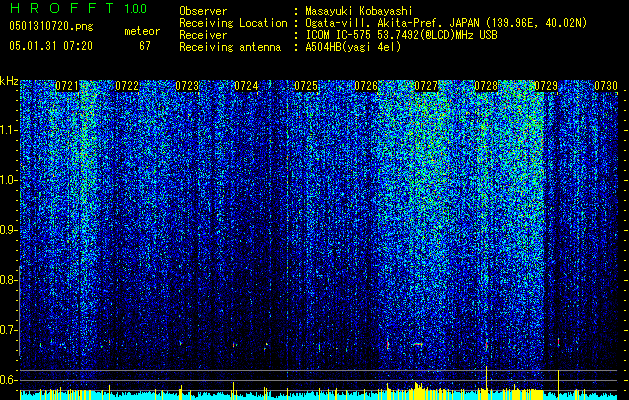
Task: Click the 0726 time marker
Action: pyautogui.click(x=366, y=86)
